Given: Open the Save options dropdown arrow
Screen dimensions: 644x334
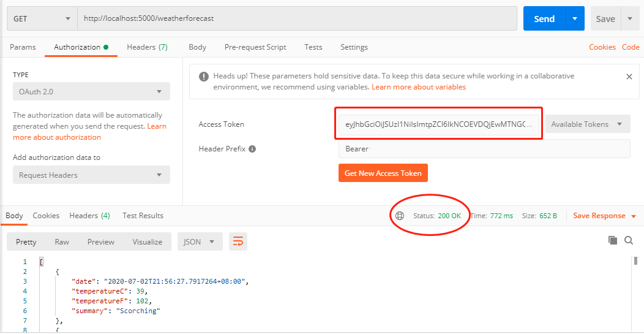Looking at the screenshot, I should tap(630, 18).
